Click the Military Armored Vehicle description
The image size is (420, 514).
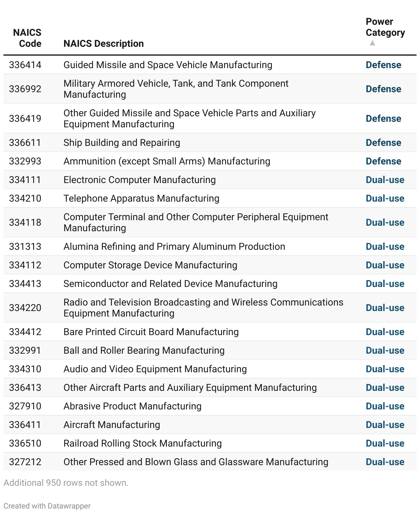point(176,89)
